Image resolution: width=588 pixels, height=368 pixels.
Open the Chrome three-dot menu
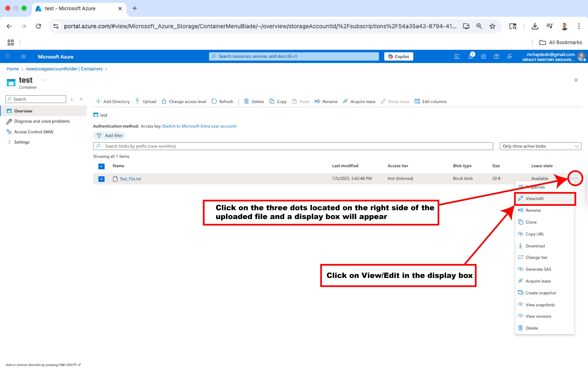[579, 26]
